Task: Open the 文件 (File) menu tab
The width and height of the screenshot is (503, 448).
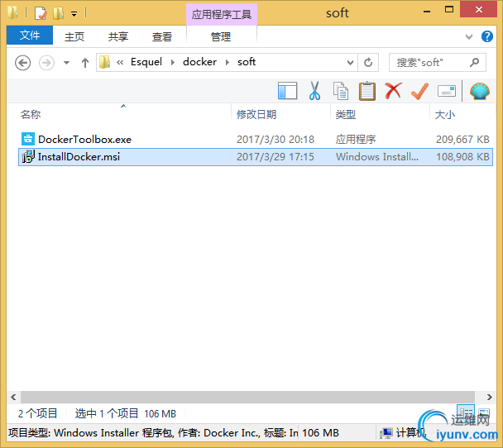Action: [x=30, y=36]
